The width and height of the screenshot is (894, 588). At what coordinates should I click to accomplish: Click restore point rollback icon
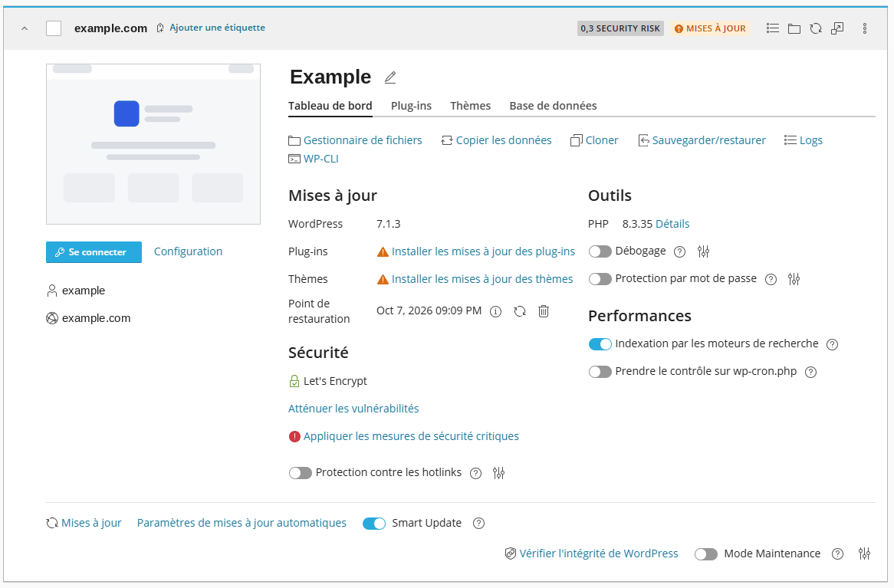(x=520, y=311)
